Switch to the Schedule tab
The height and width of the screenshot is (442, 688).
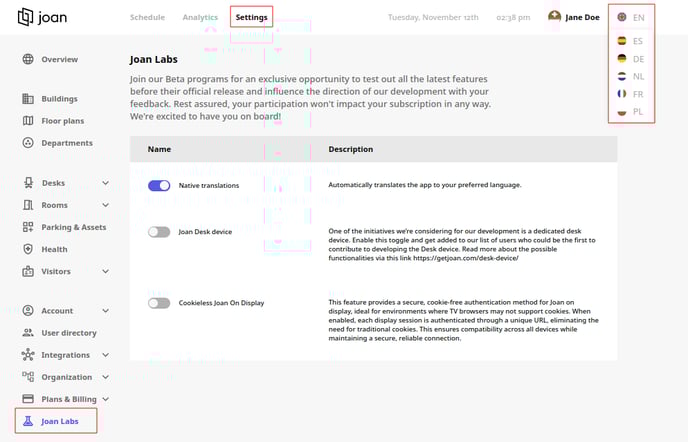coord(147,17)
